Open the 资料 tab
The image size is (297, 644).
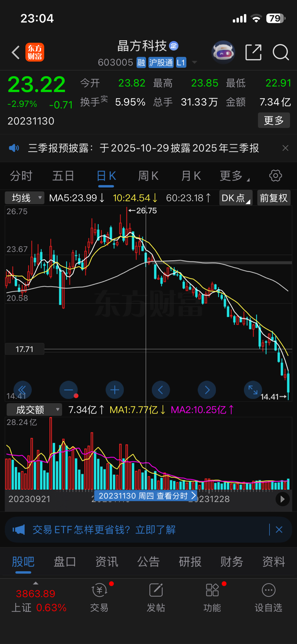pos(273,562)
